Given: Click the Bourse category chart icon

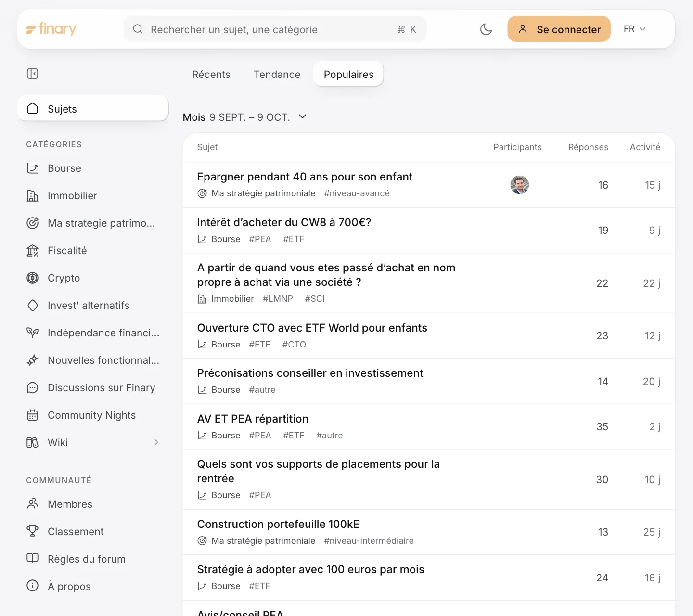Looking at the screenshot, I should click(32, 168).
